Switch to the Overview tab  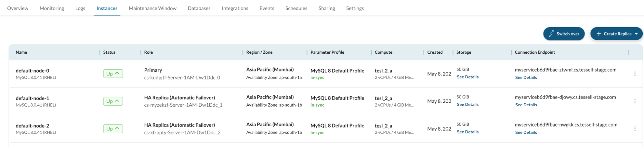(18, 8)
